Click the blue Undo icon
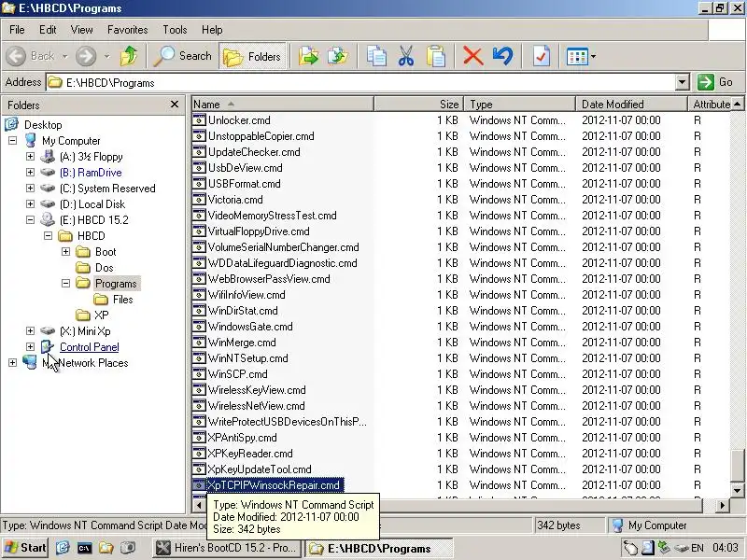747x560 pixels. point(503,56)
